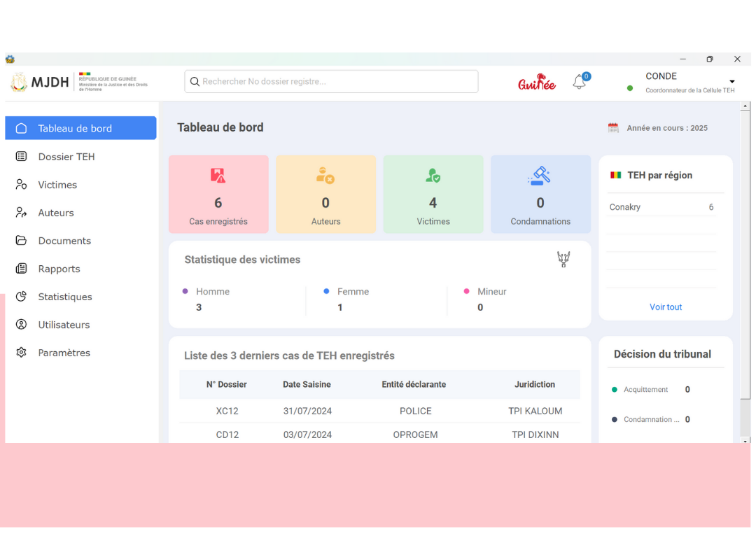Open dossier XC12 row in table
756x550 pixels.
point(227,411)
